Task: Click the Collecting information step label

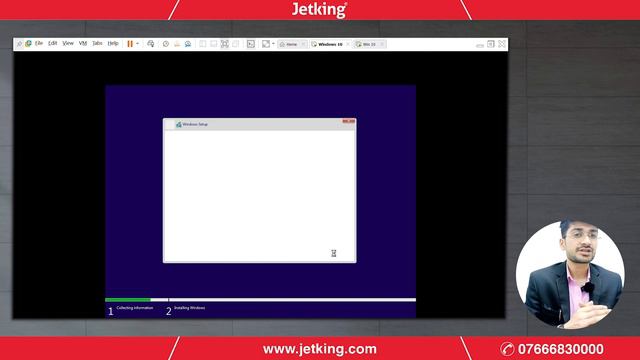Action: click(x=135, y=308)
